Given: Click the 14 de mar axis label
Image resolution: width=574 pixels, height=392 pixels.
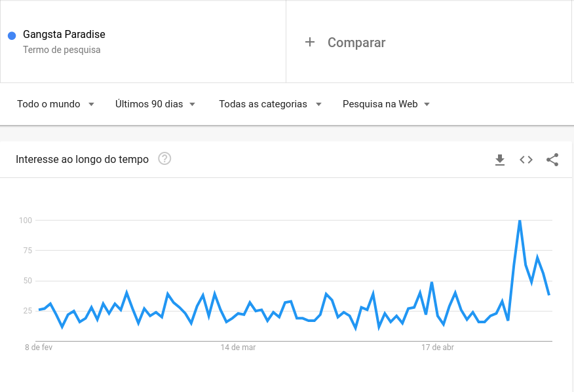Looking at the screenshot, I should tap(238, 347).
